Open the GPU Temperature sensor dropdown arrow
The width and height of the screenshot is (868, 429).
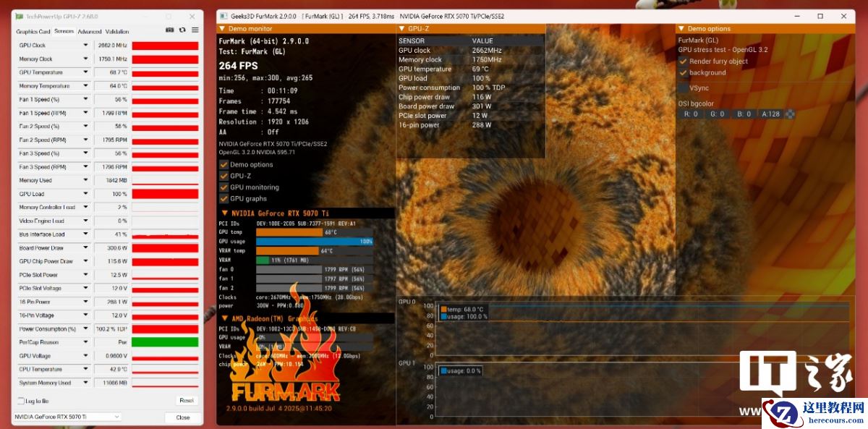pyautogui.click(x=86, y=72)
